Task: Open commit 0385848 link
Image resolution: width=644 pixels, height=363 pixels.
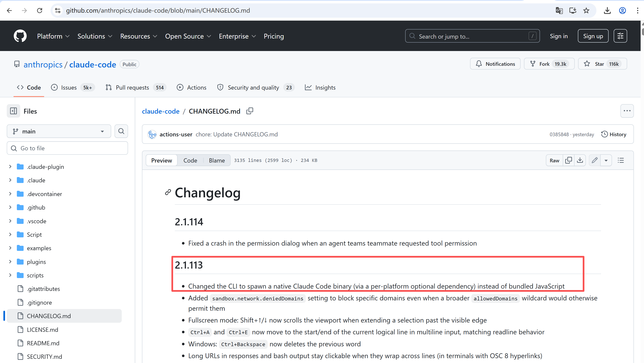Action: (559, 134)
